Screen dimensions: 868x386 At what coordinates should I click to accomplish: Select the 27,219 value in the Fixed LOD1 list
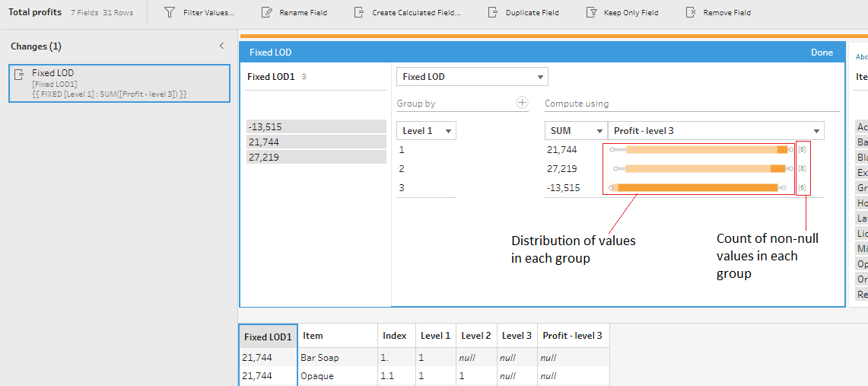tap(316, 158)
